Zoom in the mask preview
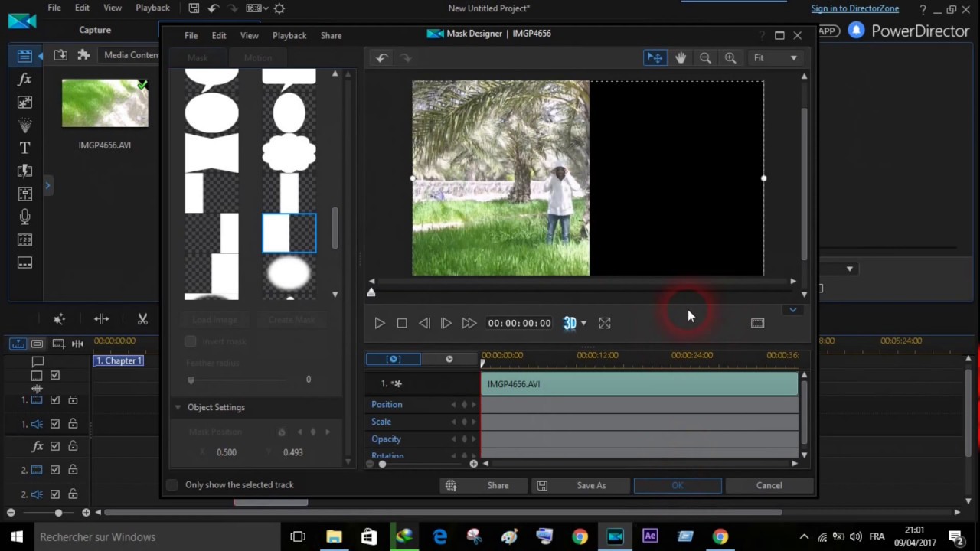This screenshot has width=980, height=551. point(730,57)
